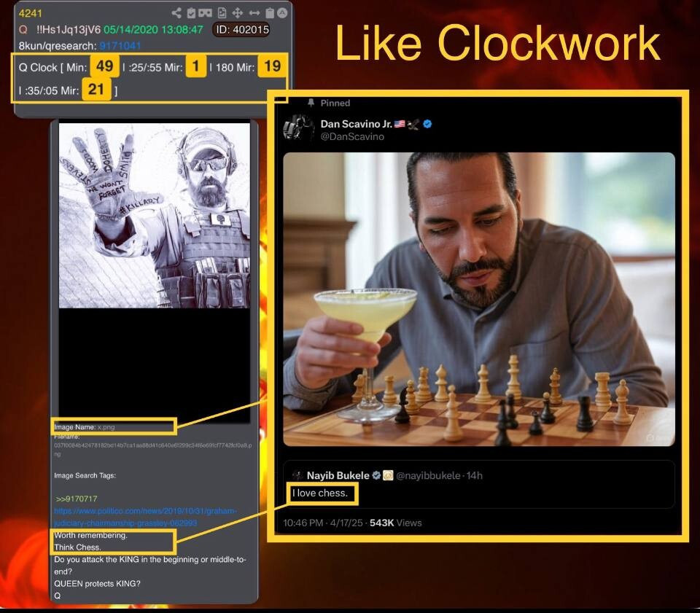Click the horizontal double-arrow icon
The width and height of the screenshot is (700, 613).
pyautogui.click(x=254, y=13)
